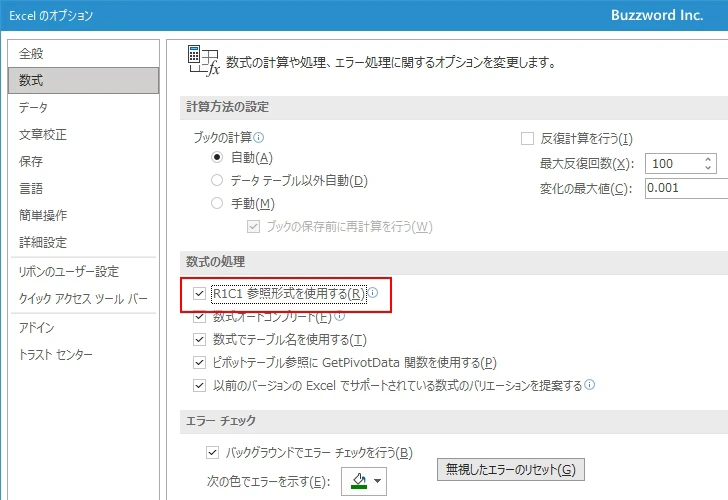This screenshot has width=728, height=500.
Task: Enable 反復計算を行う(I) checkbox
Action: click(527, 138)
